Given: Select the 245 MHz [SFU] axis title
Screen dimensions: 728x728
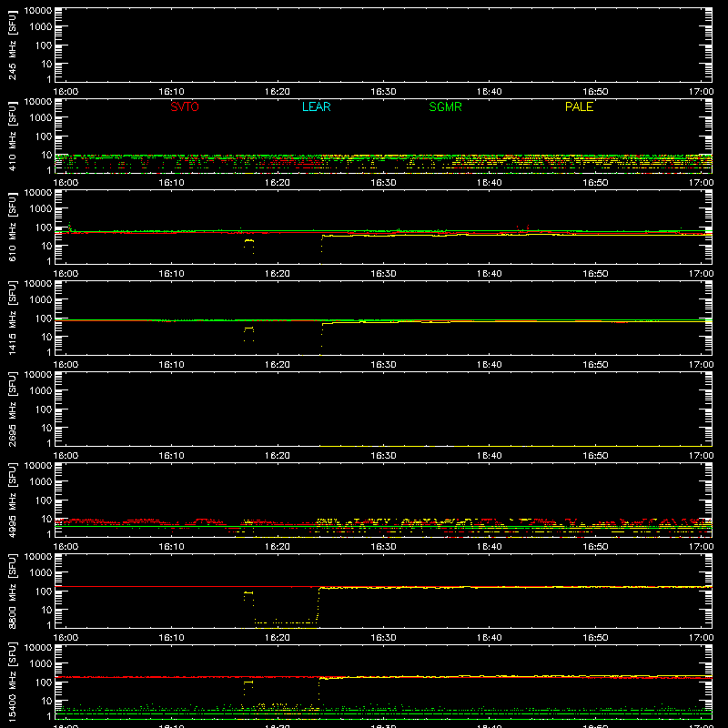Looking at the screenshot, I should 13,45.
